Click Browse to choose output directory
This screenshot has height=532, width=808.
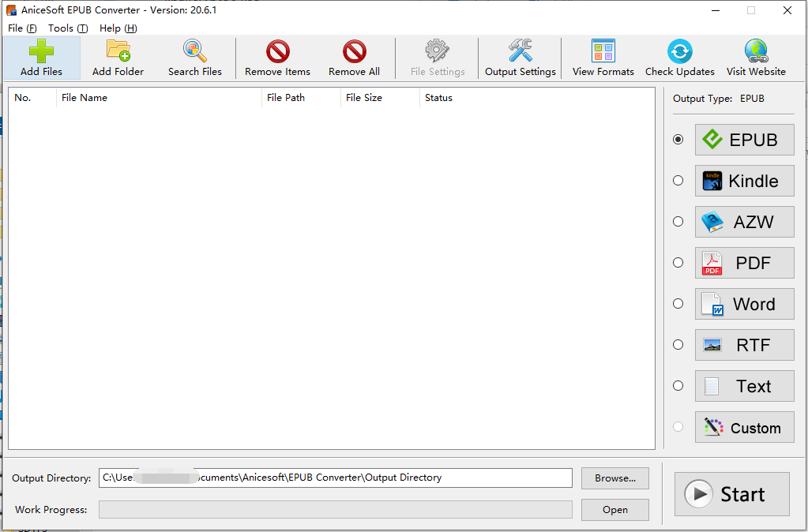615,478
